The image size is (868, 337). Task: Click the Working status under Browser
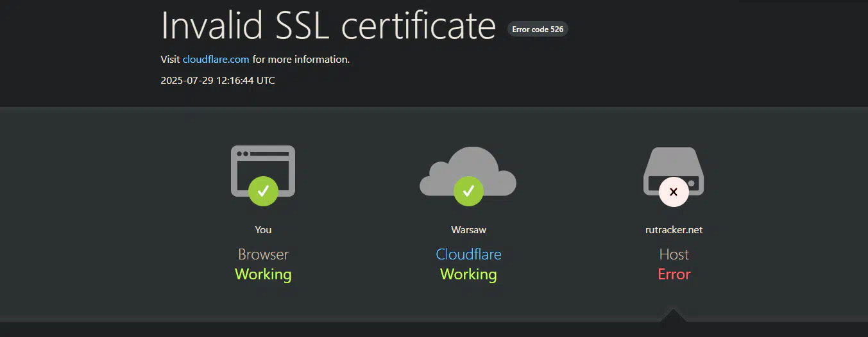click(263, 274)
